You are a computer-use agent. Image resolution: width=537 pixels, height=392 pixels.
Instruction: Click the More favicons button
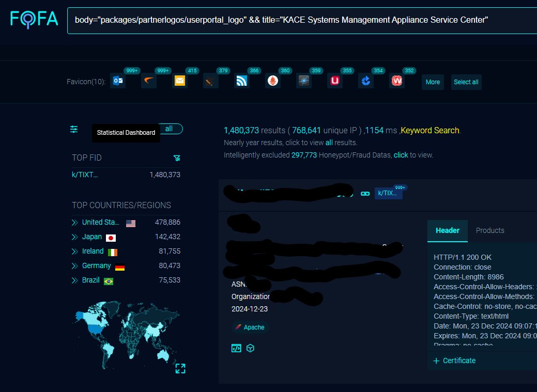pos(433,82)
